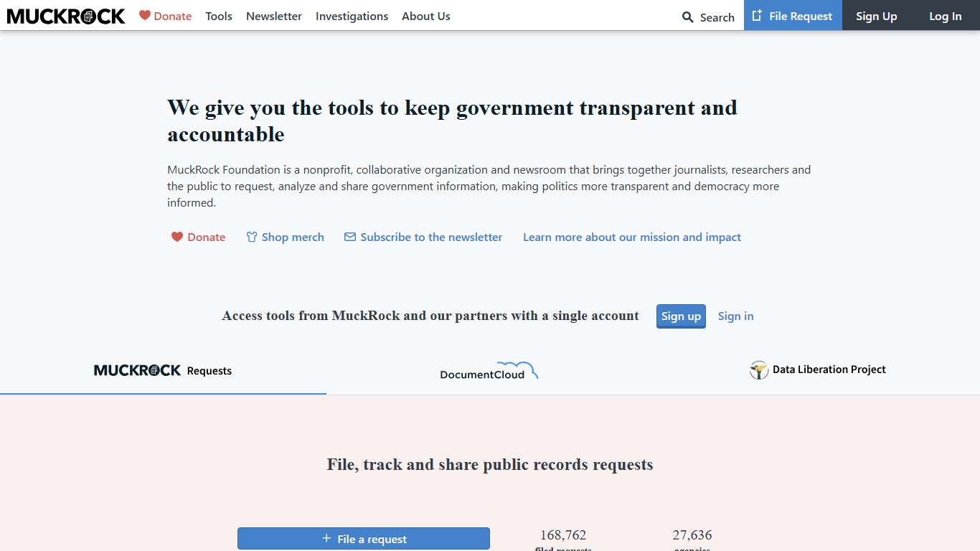Click the File Request document icon
This screenshot has height=551, width=980.
tap(757, 16)
